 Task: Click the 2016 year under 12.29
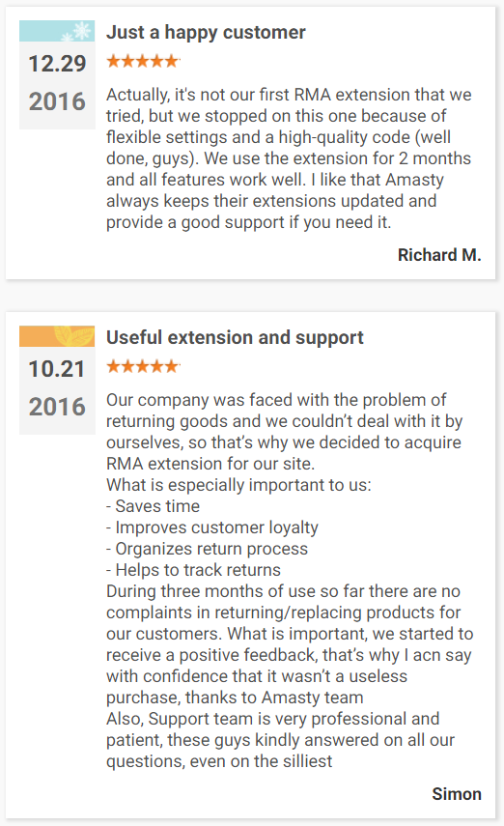tap(57, 101)
